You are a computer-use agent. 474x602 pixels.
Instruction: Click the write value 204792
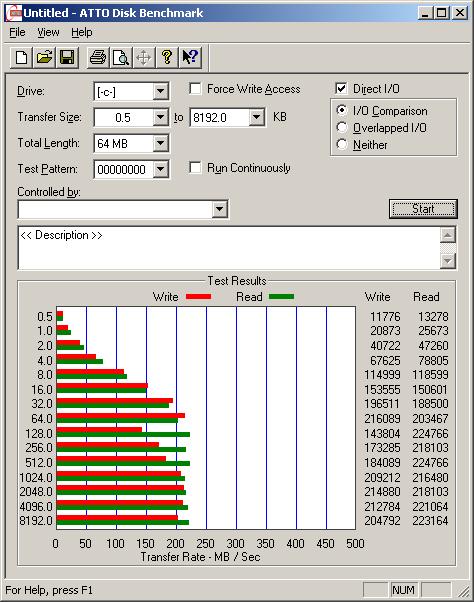(x=382, y=521)
